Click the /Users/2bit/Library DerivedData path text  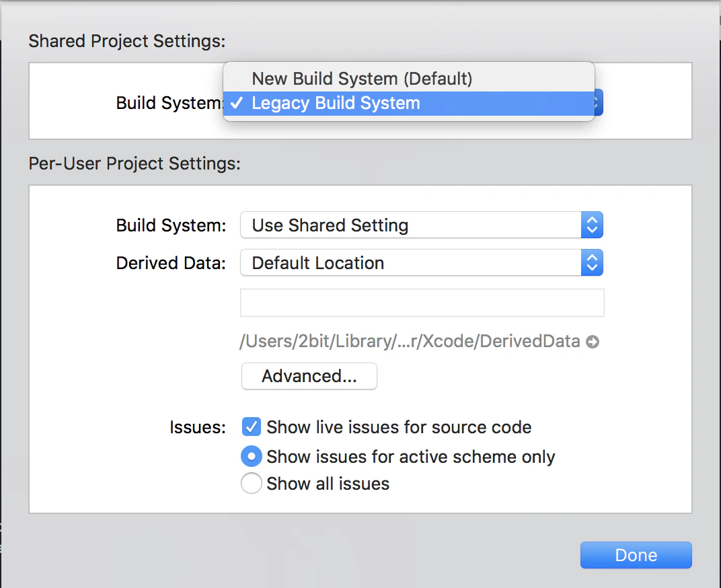pyautogui.click(x=410, y=341)
